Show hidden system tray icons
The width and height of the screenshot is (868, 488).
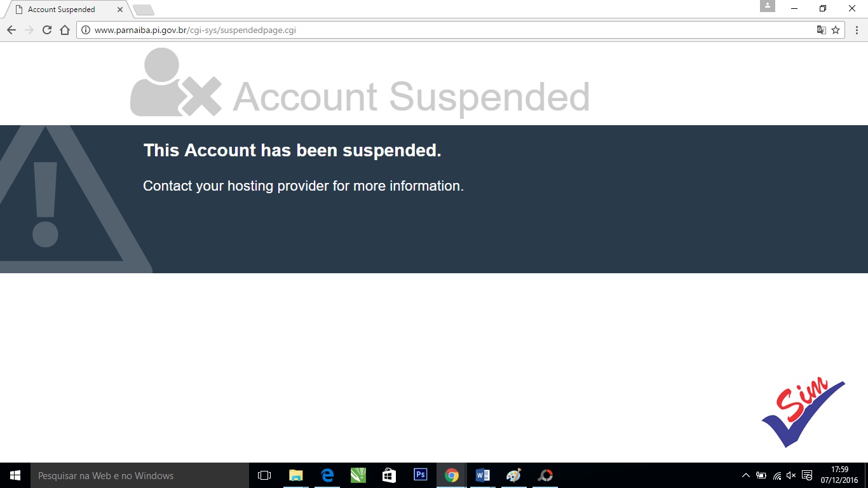click(746, 475)
